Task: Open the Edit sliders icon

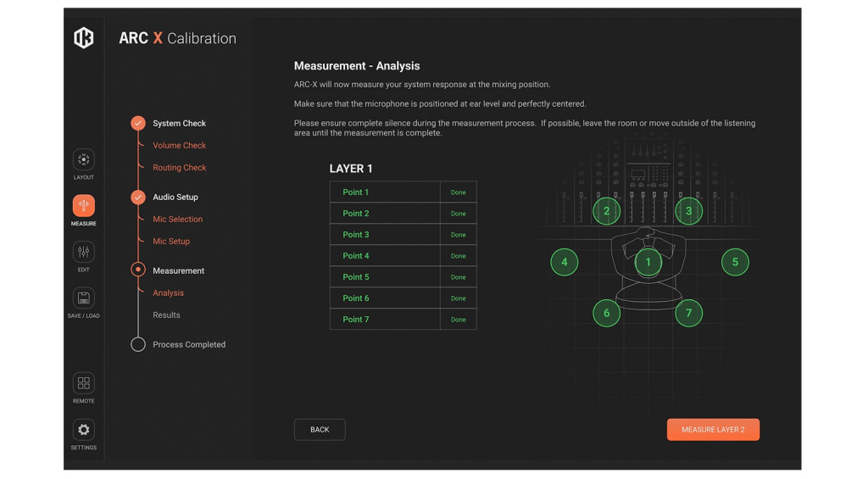Action: click(x=84, y=252)
